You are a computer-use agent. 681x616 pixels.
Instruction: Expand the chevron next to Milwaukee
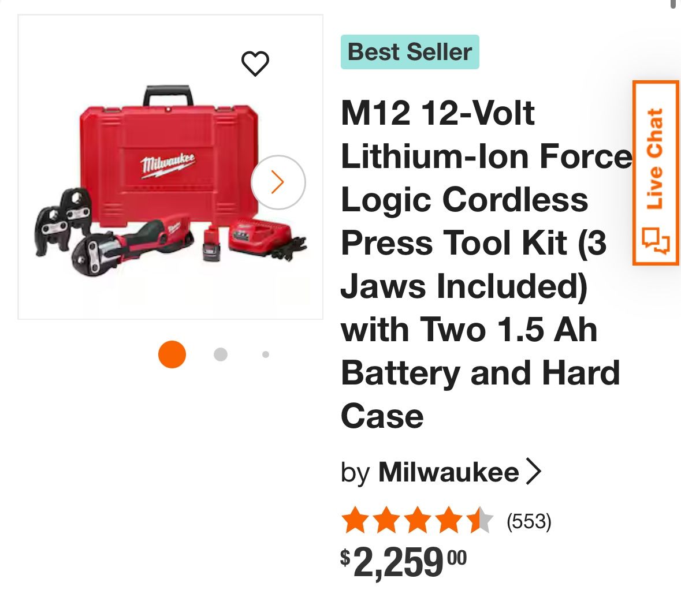pos(534,472)
